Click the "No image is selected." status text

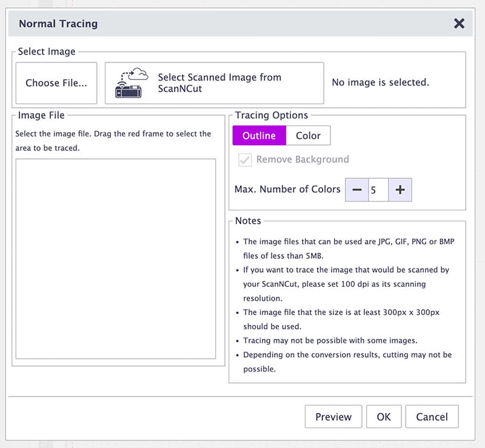click(380, 82)
